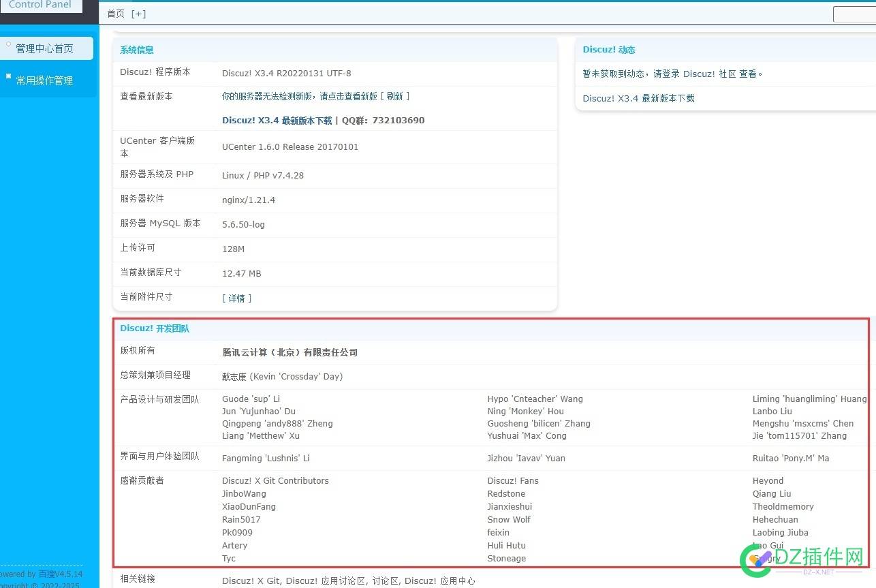Click the search input field at top right
Screen dimensions: 876x588
tap(854, 14)
